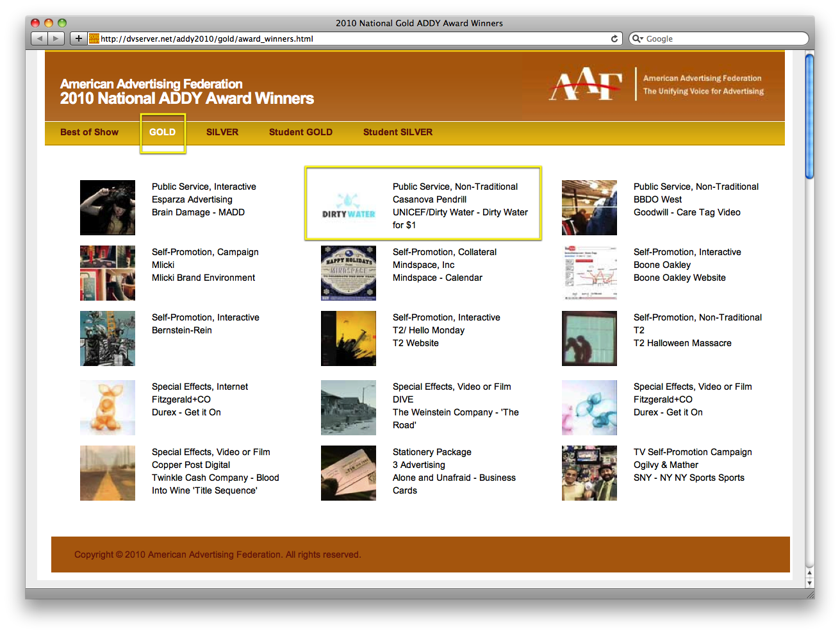Open the Student GOLD tab
Viewport: 840px width, 634px height.
[x=301, y=132]
